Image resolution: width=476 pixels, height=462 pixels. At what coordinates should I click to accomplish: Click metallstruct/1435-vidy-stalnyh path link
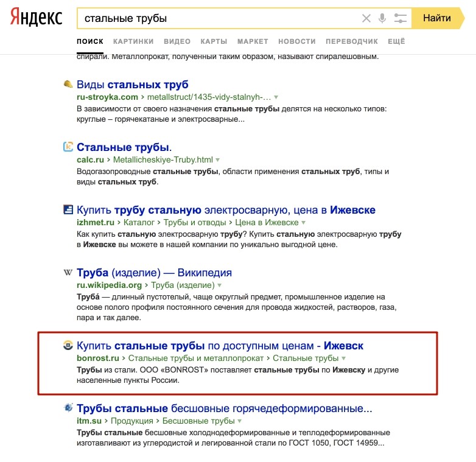click(x=209, y=97)
